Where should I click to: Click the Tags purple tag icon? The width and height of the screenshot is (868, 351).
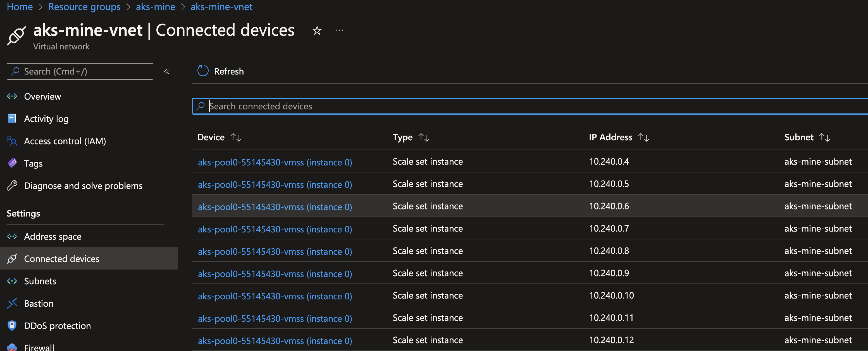(x=12, y=163)
